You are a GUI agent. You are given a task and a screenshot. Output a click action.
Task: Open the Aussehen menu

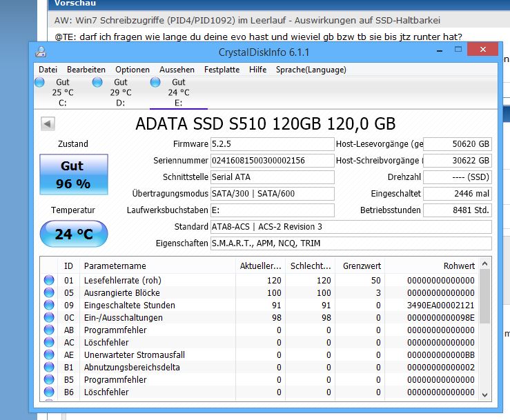(177, 70)
